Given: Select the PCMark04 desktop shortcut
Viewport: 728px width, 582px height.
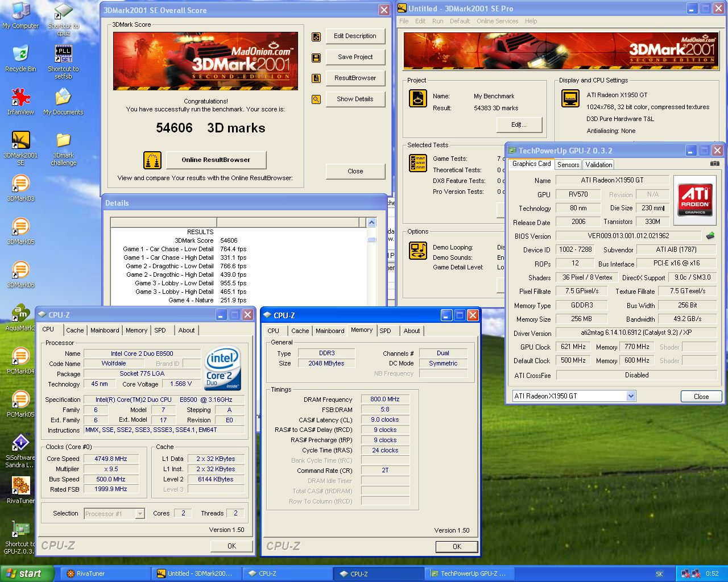Looking at the screenshot, I should pos(20,361).
